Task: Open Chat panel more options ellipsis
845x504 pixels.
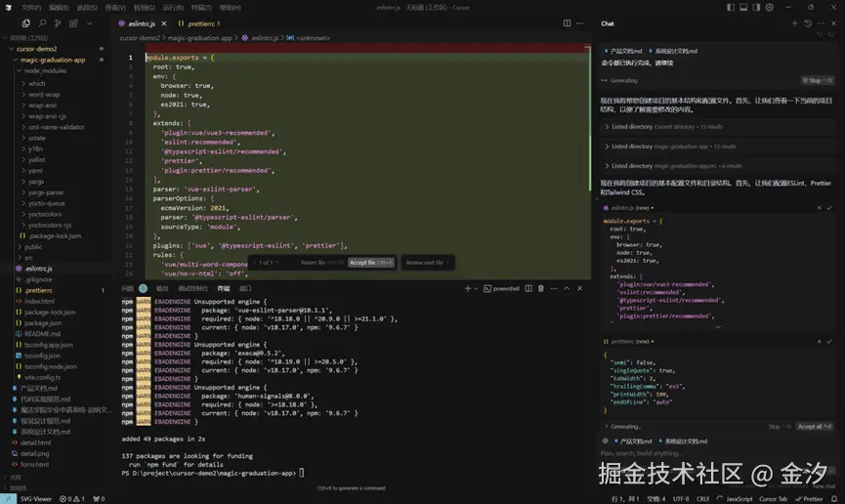Action: pos(821,23)
